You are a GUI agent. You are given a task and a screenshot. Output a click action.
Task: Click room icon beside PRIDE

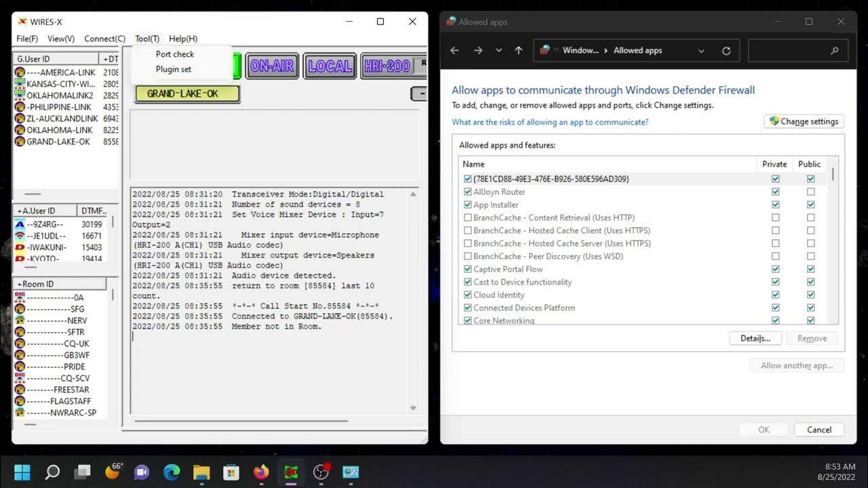click(x=20, y=367)
